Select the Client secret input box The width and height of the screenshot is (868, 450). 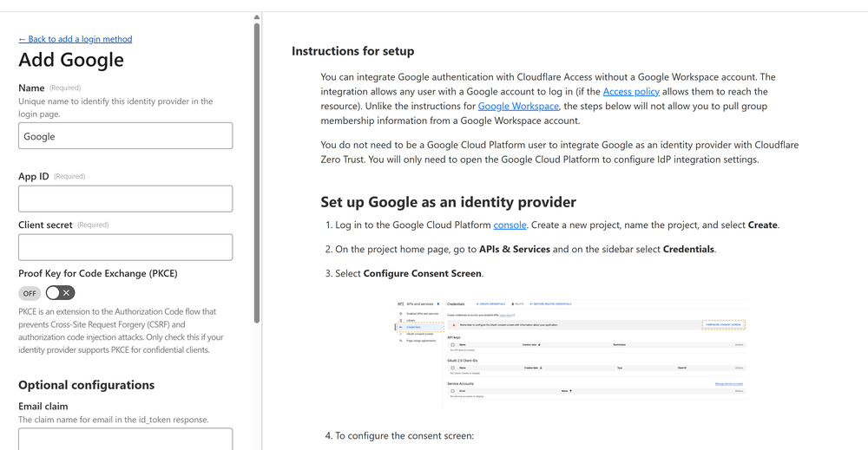click(x=125, y=247)
